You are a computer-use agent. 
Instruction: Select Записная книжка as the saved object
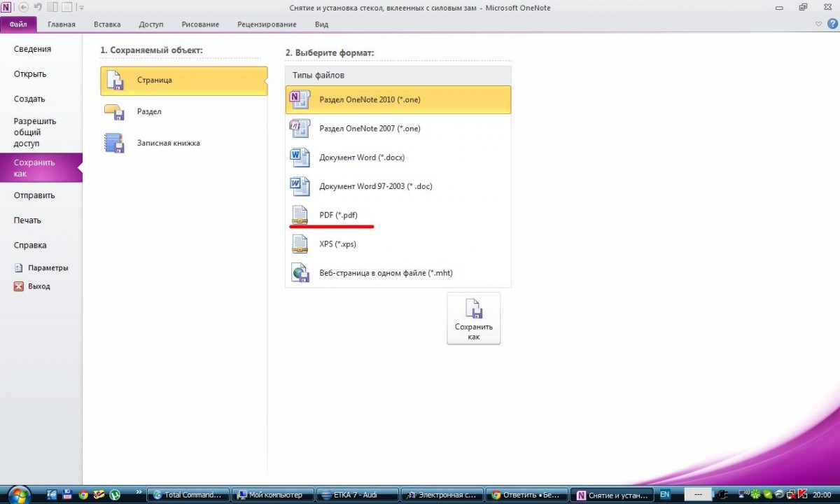click(183, 143)
